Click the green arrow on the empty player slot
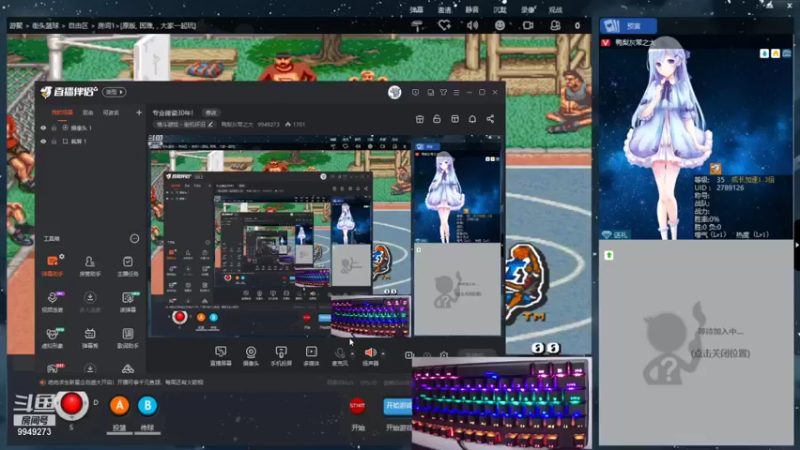Image resolution: width=800 pixels, height=450 pixels. 609,255
